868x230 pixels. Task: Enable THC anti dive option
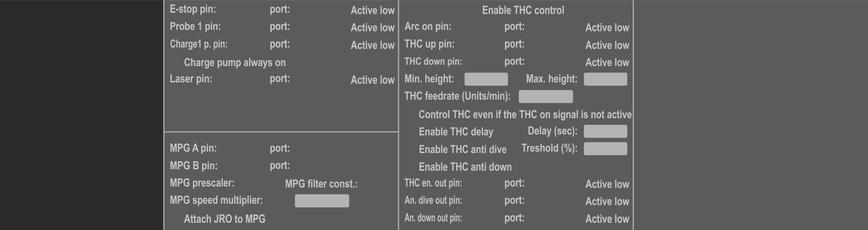[462, 149]
